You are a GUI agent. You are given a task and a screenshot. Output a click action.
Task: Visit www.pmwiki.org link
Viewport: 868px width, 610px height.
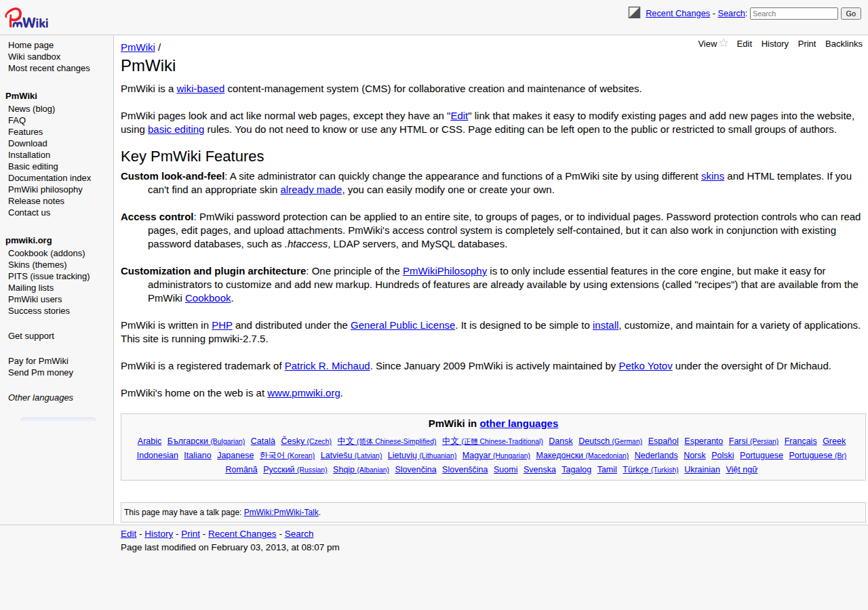click(x=304, y=393)
